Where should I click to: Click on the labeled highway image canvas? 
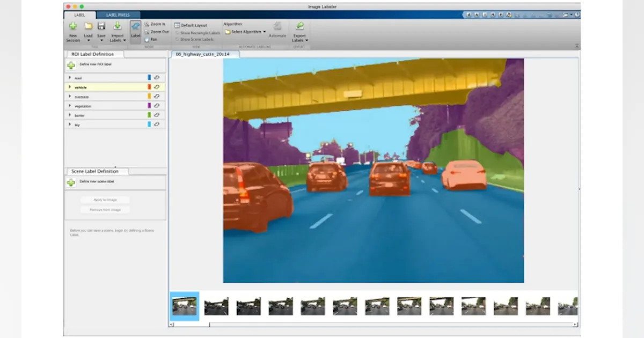(374, 171)
